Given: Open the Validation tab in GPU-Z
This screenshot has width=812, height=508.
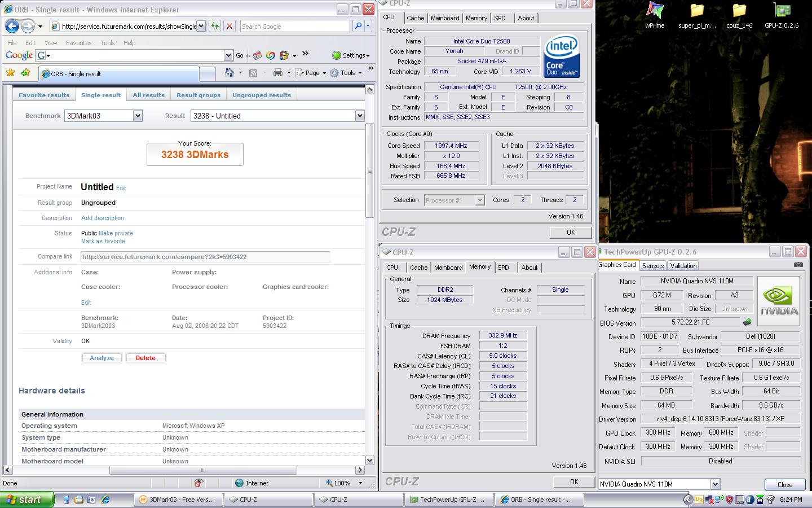Looking at the screenshot, I should click(x=683, y=265).
